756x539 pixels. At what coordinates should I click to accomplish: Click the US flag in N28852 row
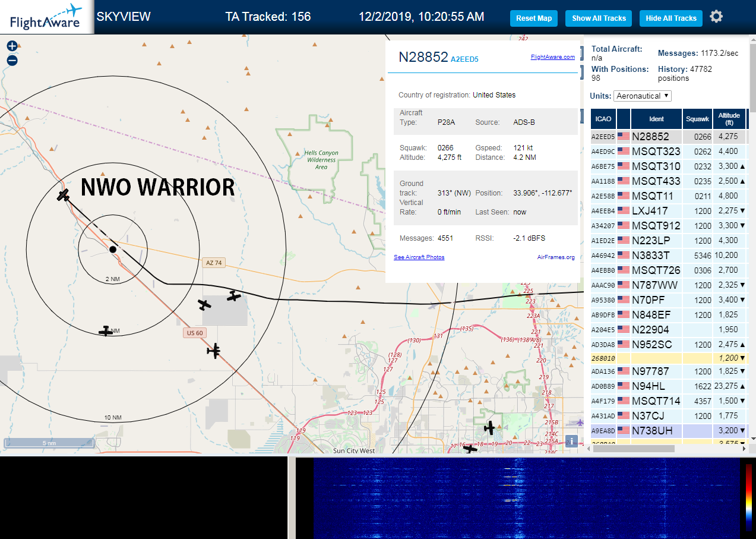click(x=624, y=136)
